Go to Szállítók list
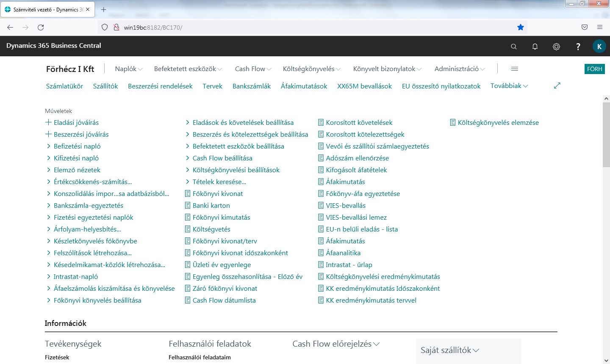 [x=105, y=86]
